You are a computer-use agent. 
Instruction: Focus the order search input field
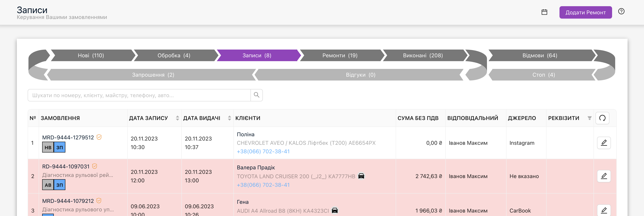tap(139, 95)
